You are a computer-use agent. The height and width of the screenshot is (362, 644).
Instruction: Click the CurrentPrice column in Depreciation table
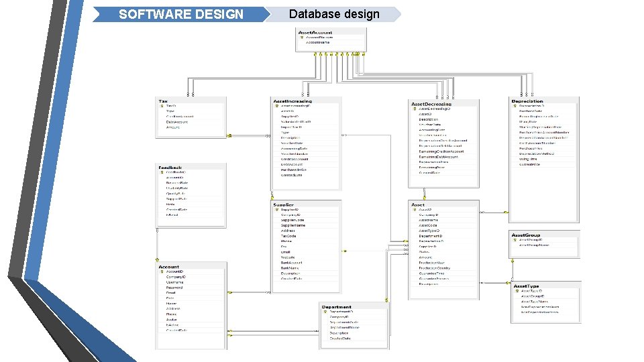529,165
